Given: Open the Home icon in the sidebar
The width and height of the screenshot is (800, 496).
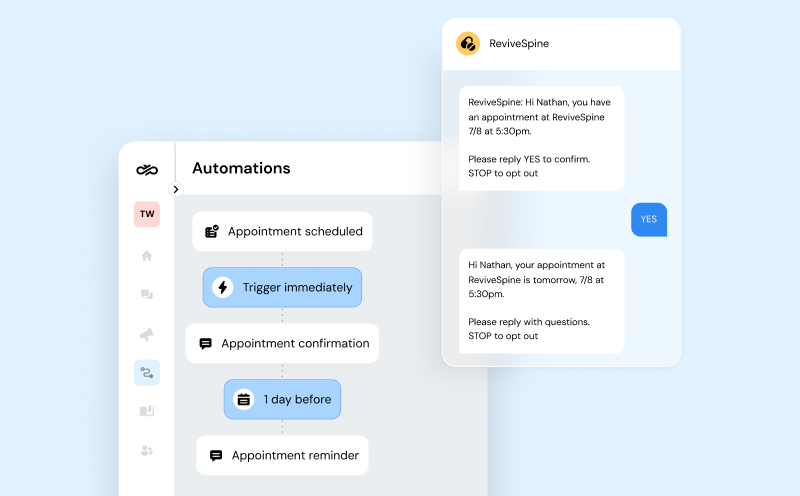Looking at the screenshot, I should tap(147, 256).
